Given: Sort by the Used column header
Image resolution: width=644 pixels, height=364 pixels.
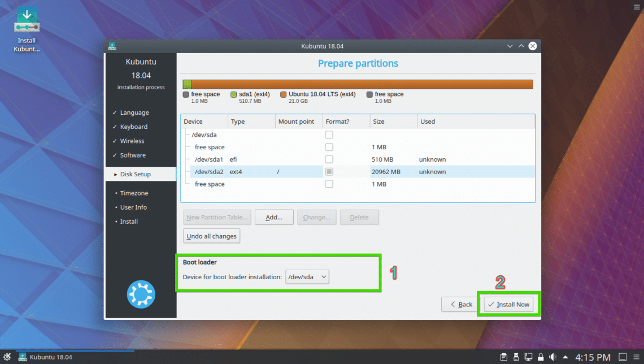Looking at the screenshot, I should (x=476, y=122).
